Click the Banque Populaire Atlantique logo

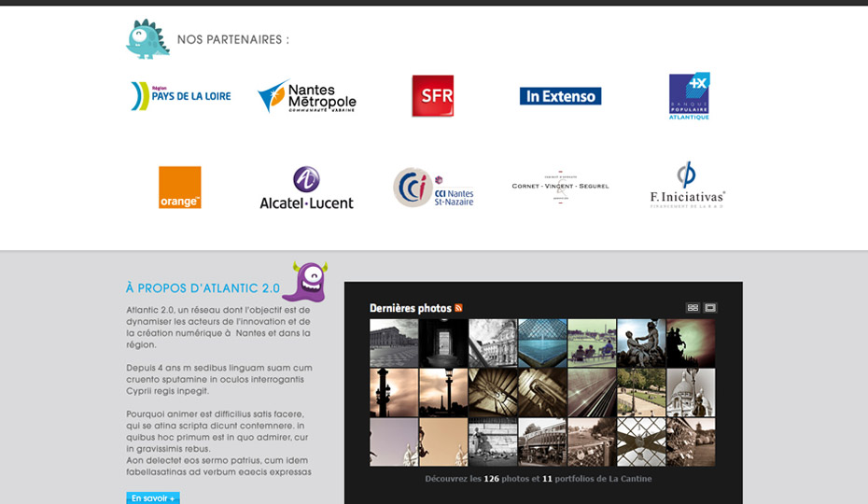tap(689, 96)
